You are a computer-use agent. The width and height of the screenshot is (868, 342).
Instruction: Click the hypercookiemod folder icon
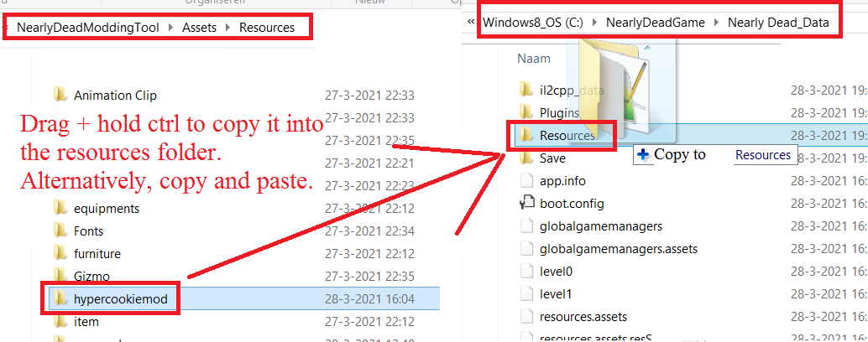tap(60, 299)
